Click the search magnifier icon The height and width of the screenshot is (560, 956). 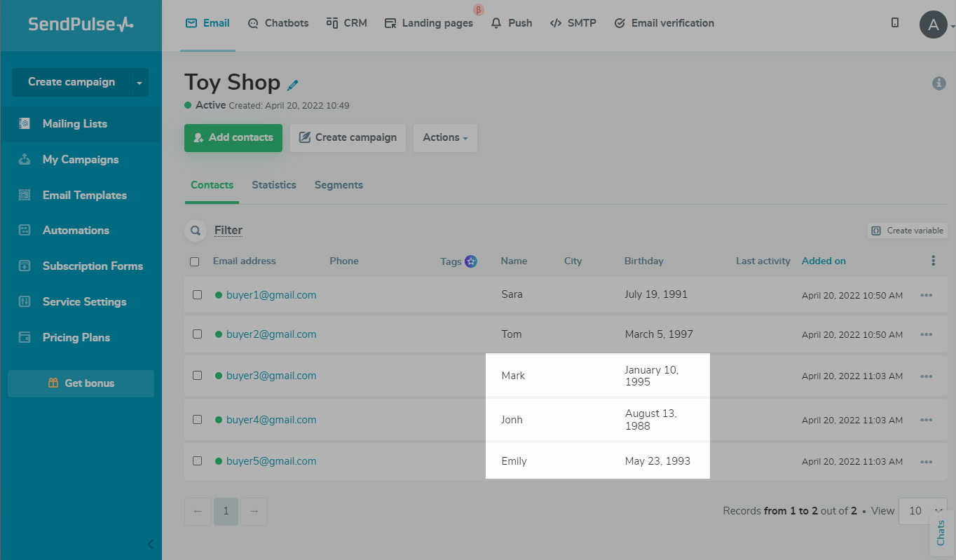[x=195, y=231]
